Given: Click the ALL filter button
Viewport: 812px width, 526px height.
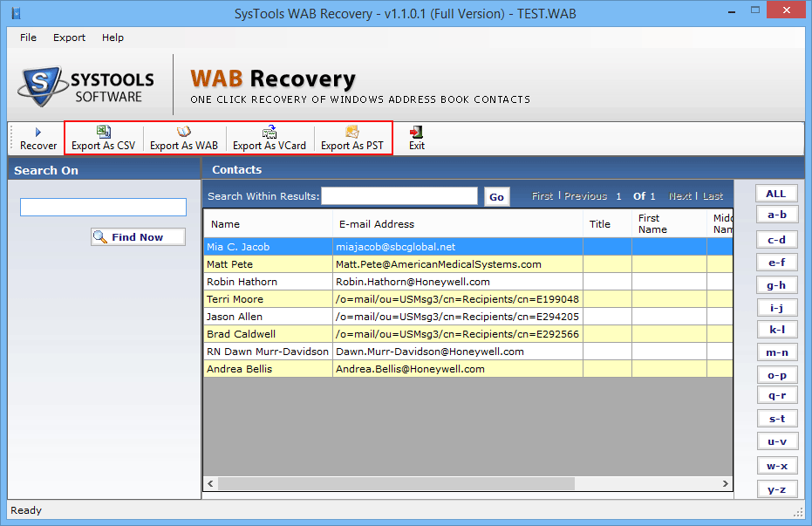Looking at the screenshot, I should (775, 193).
